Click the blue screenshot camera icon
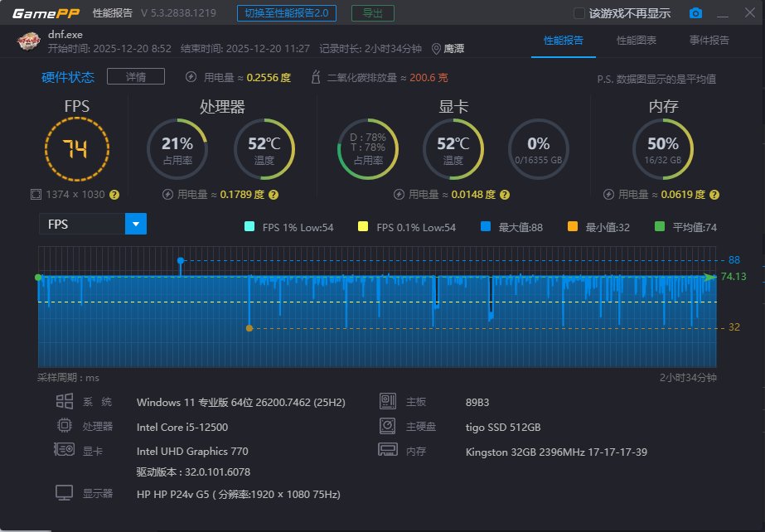This screenshot has width=765, height=532. (x=695, y=12)
